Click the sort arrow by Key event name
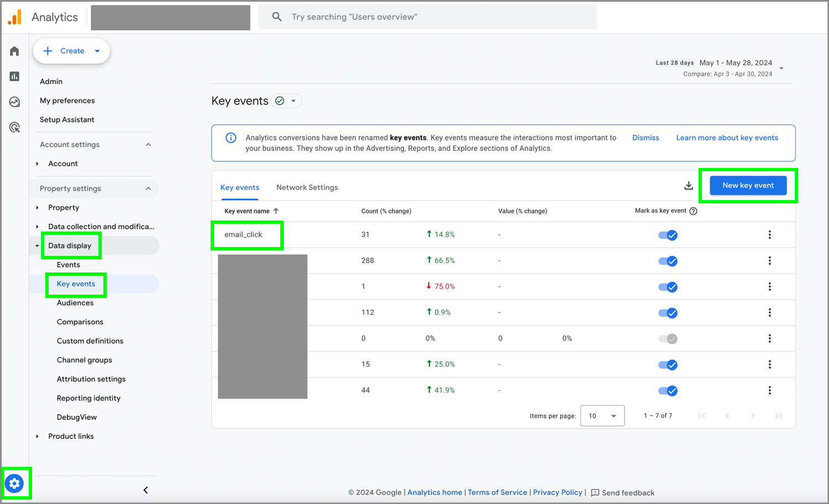The image size is (829, 504). point(276,211)
